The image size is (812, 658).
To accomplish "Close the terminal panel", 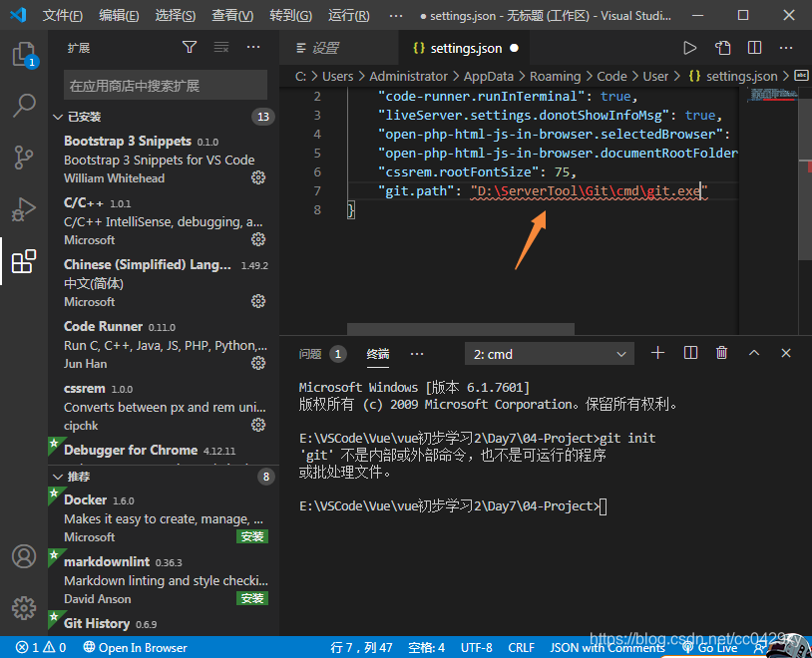I will click(786, 353).
